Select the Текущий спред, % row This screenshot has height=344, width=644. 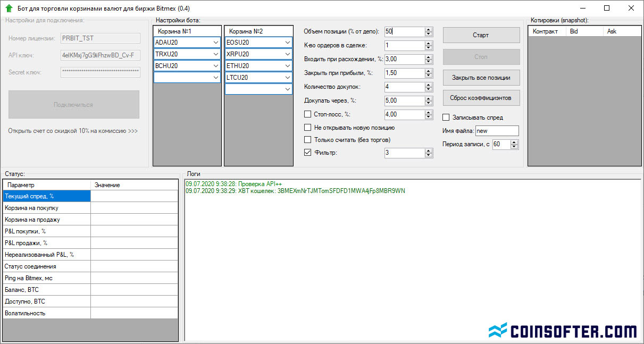point(90,196)
